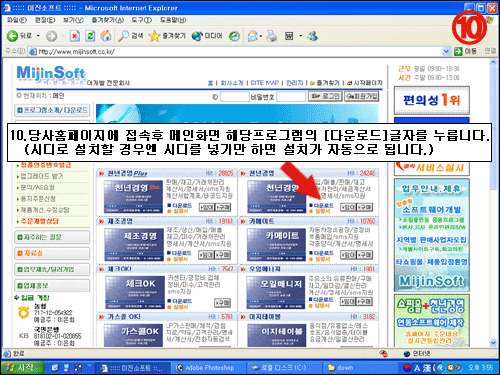This screenshot has height=375, width=500.
Task: Click the Go button beside address bar
Action: (x=465, y=51)
